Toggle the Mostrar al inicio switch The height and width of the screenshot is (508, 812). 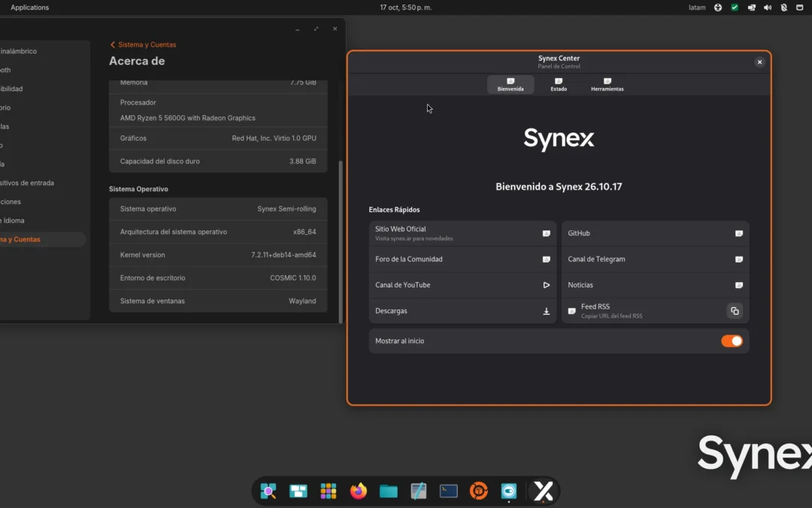coord(732,341)
